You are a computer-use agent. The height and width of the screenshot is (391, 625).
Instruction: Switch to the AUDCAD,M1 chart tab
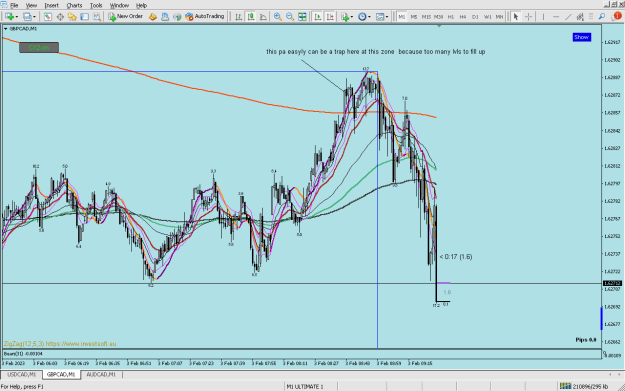click(x=101, y=375)
